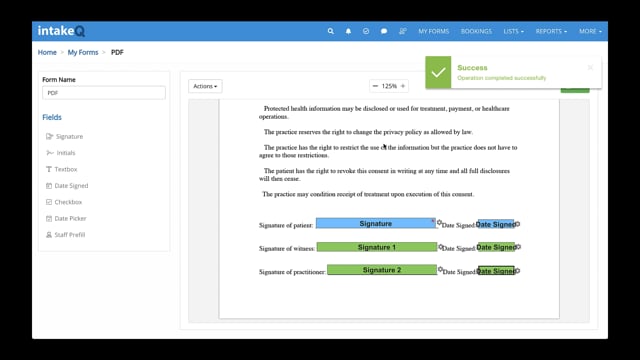
Task: Open gear of patient Date Signed field
Action: (x=518, y=224)
